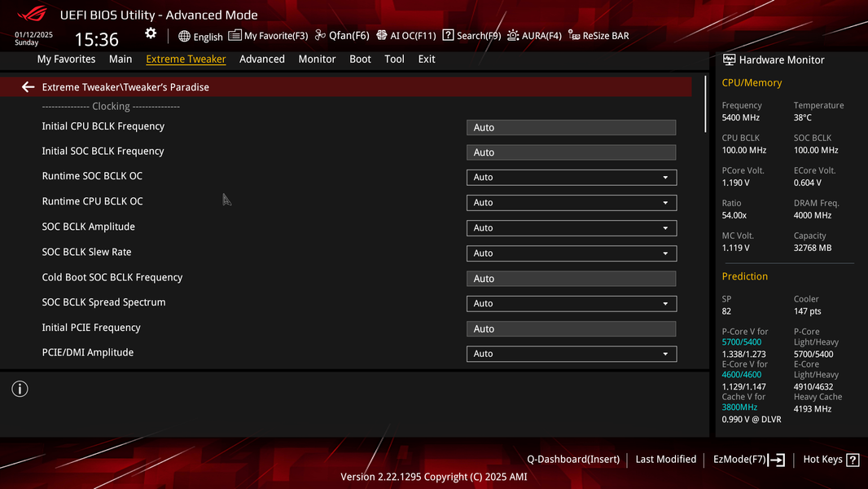Viewport: 868px width, 489px height.
Task: Open Qfan(F6) control
Action: 349,35
